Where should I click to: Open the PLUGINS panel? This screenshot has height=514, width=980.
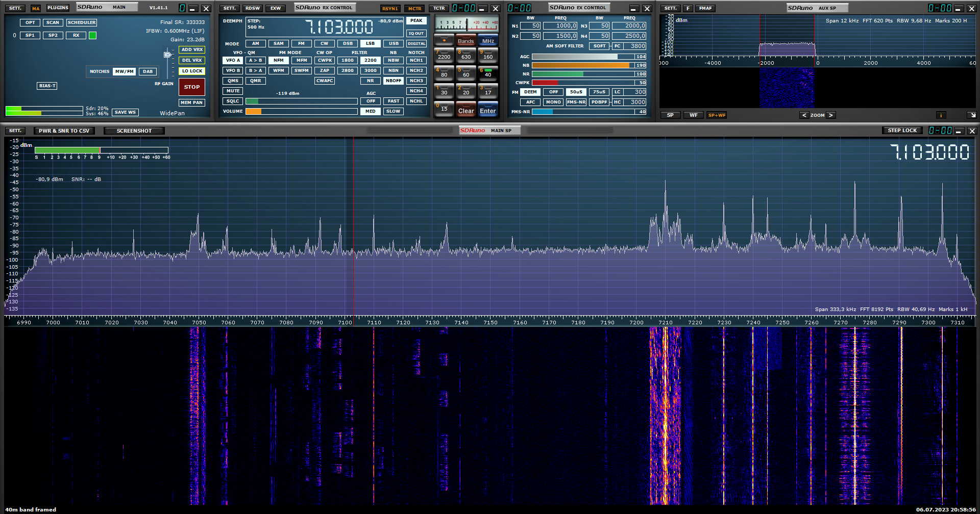(58, 8)
